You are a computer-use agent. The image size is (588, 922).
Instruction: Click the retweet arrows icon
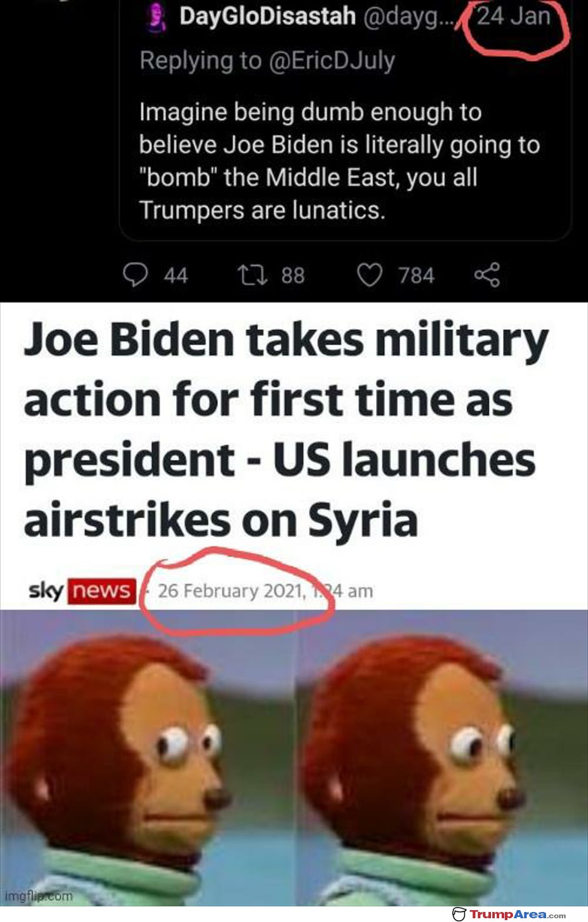[252, 274]
